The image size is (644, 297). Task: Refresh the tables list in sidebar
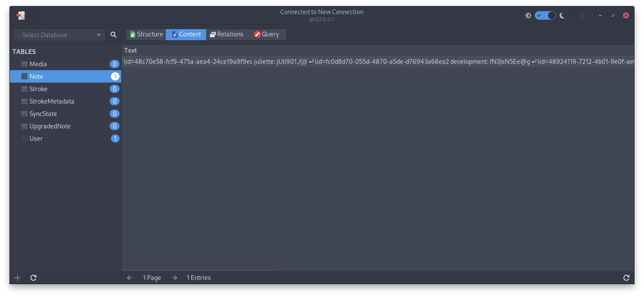coord(33,278)
